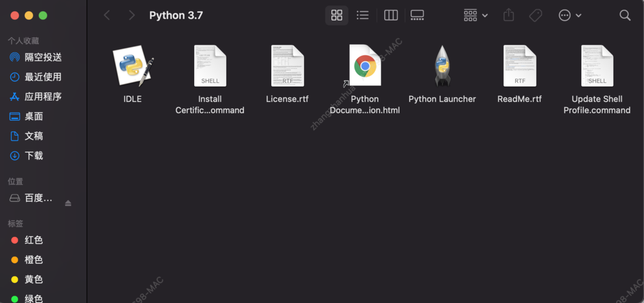This screenshot has height=303, width=644.
Task: Minimize the Finder window with yellow button
Action: 29,16
